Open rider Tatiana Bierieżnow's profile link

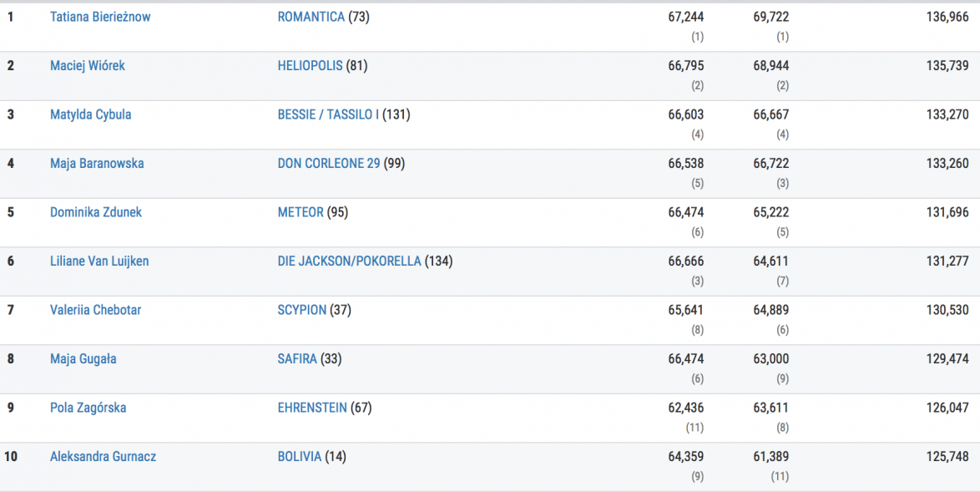(x=100, y=17)
